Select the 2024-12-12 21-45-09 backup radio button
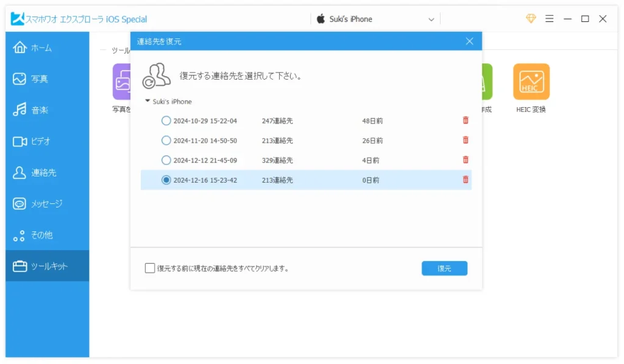The image size is (624, 364). click(x=166, y=161)
